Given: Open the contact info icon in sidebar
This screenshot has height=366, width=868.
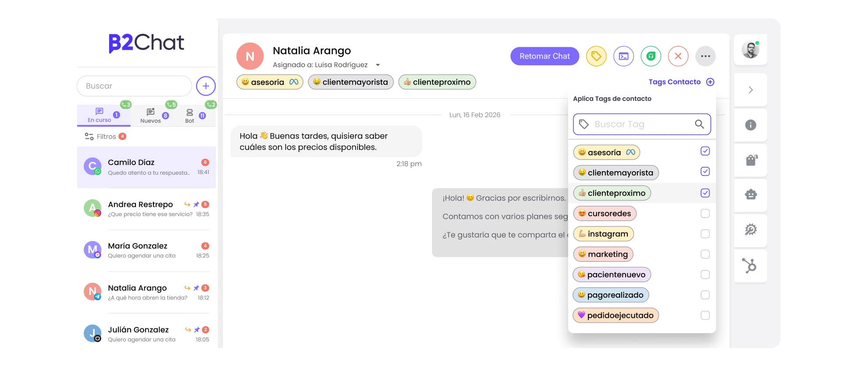Looking at the screenshot, I should pos(751,125).
